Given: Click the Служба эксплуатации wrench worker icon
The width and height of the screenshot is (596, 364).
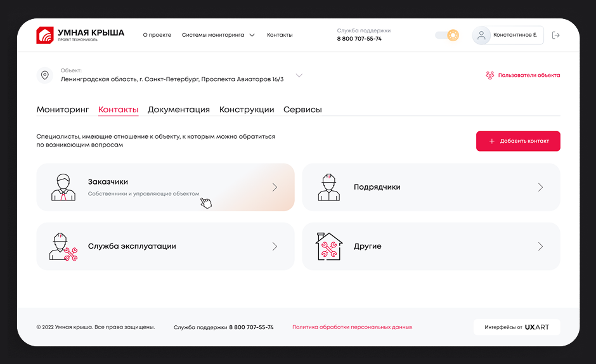Looking at the screenshot, I should pyautogui.click(x=63, y=246).
